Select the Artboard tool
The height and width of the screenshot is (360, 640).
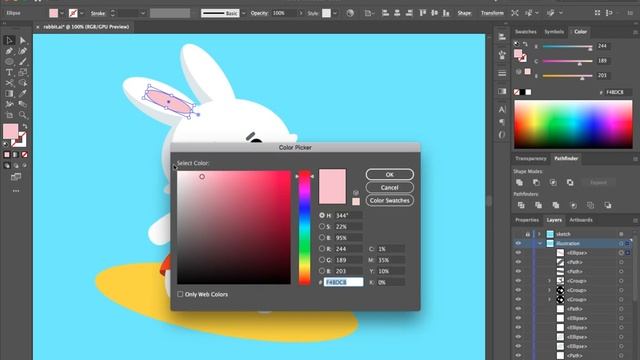click(x=9, y=115)
